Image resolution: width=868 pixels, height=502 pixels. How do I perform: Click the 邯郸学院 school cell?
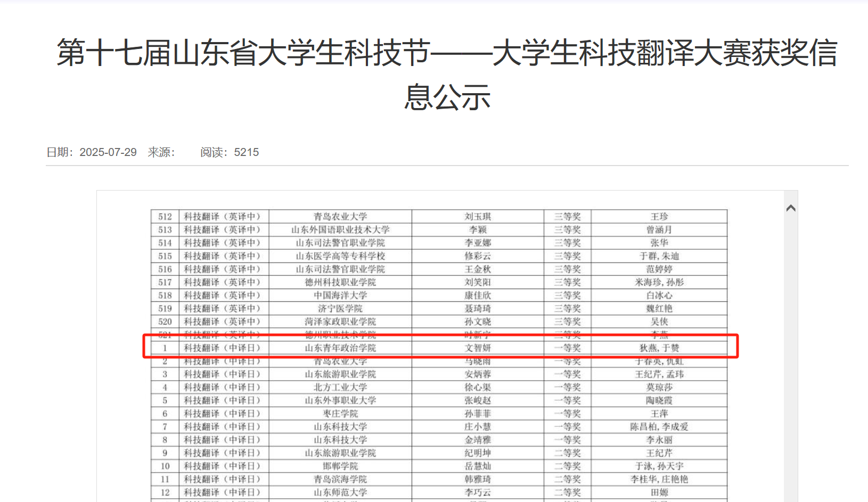[x=340, y=466]
